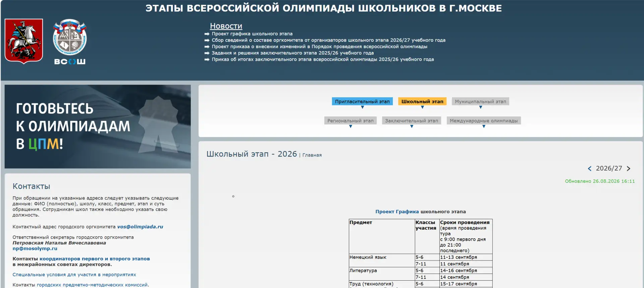The image size is (644, 288).
Task: Click the Немецкий язык table cell
Action: (x=382, y=260)
